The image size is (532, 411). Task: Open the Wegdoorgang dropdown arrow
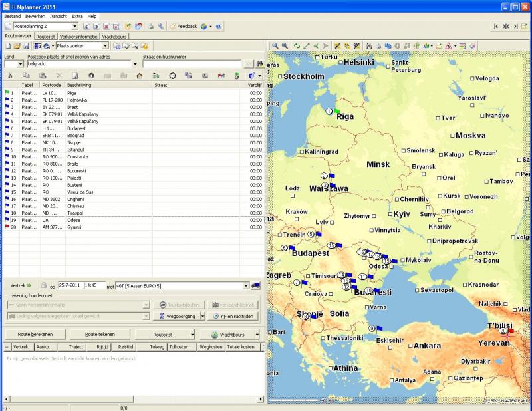203,316
